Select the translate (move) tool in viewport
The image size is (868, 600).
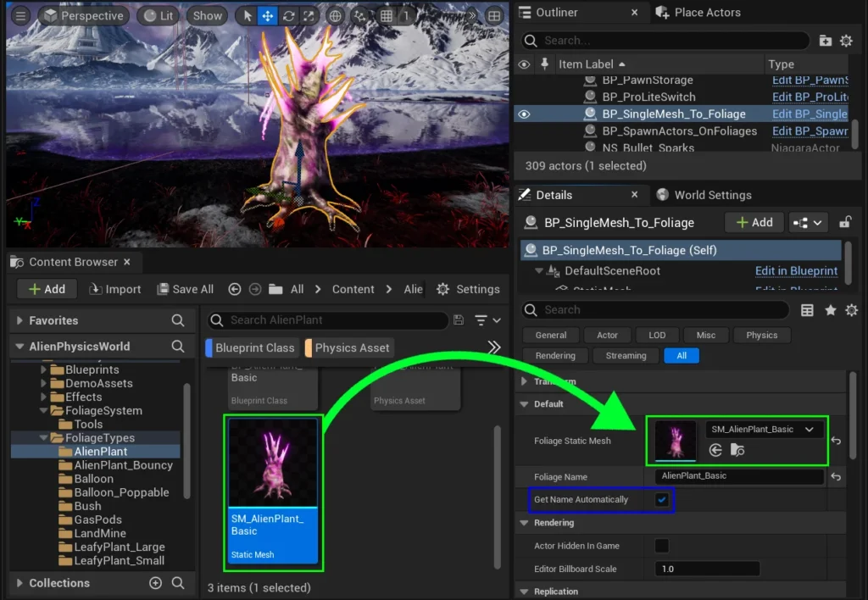267,16
